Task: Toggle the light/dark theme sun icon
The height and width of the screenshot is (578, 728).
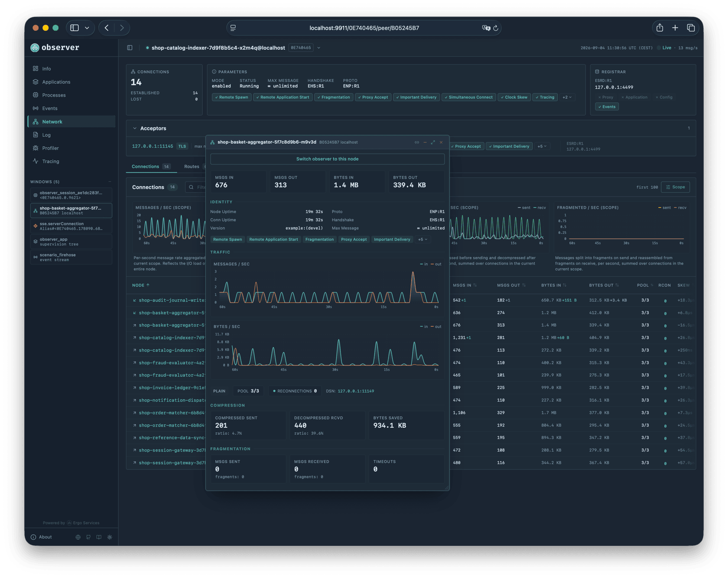Action: tap(110, 537)
